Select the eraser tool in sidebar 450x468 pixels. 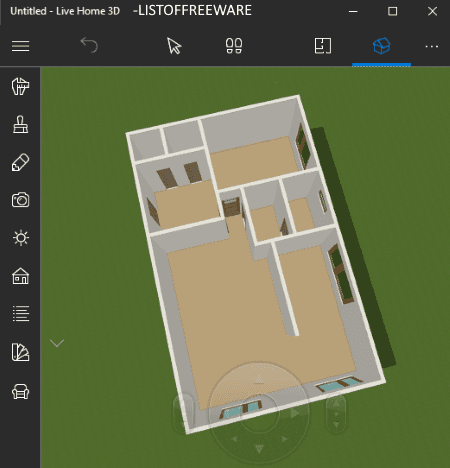(20, 162)
